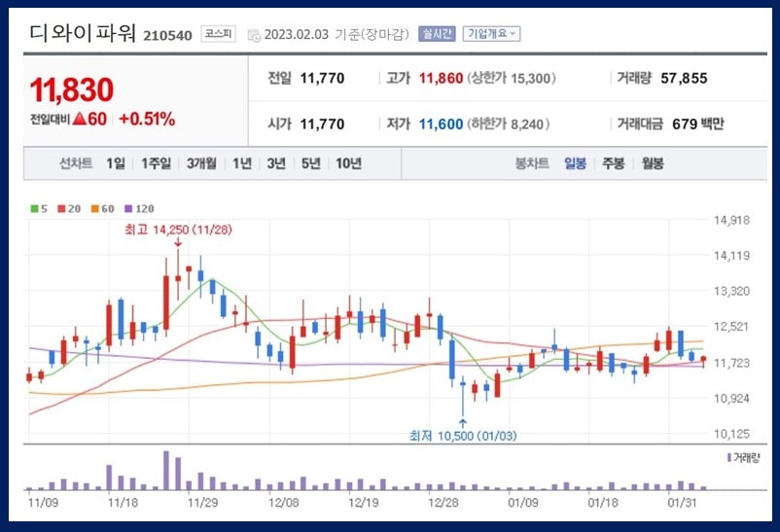
Task: Click the current price 11,830
Action: coord(72,89)
